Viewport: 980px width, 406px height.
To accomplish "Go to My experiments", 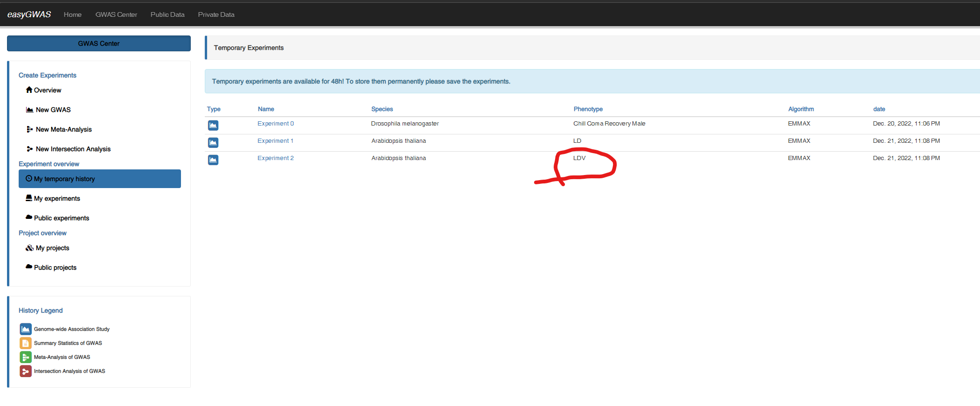I will (x=56, y=198).
